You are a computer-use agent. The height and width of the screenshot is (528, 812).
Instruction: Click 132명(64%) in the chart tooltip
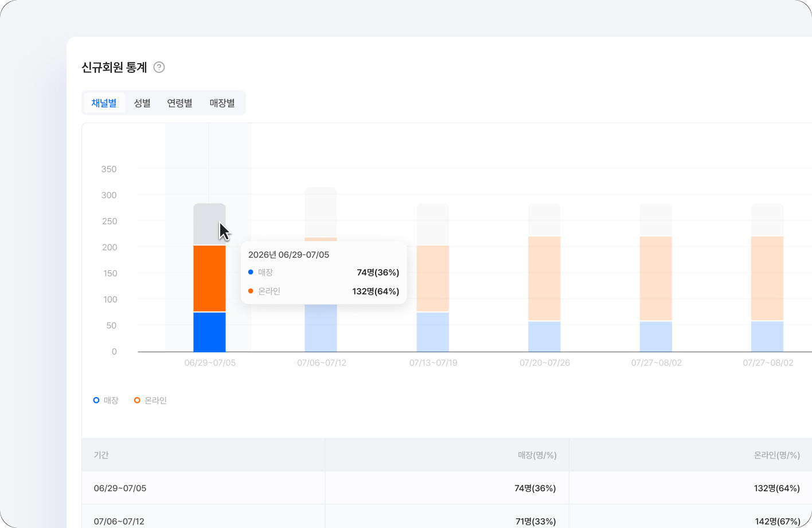(376, 292)
